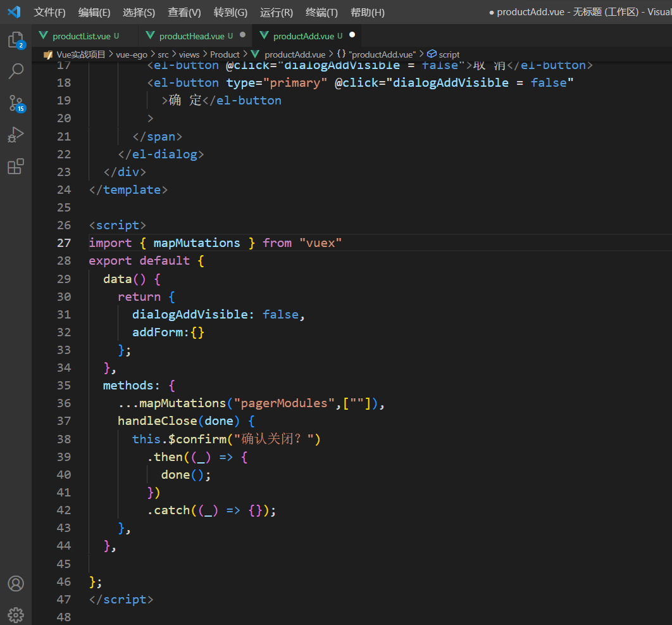Viewport: 672px width, 625px height.
Task: Click "export default" on line 28
Action: point(139,261)
